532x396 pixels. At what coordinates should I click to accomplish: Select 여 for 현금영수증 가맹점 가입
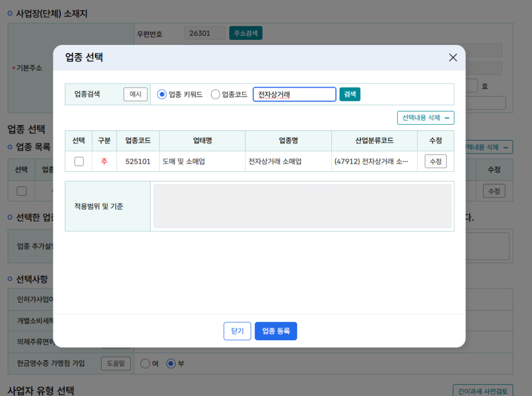(145, 363)
